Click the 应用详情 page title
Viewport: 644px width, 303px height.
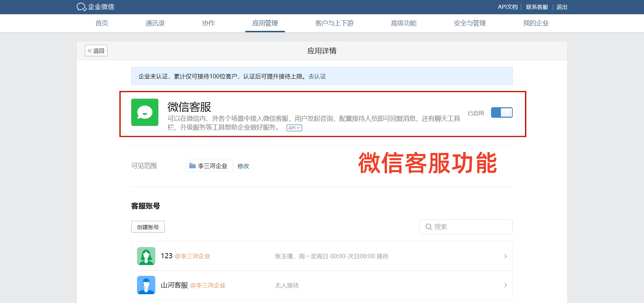322,51
